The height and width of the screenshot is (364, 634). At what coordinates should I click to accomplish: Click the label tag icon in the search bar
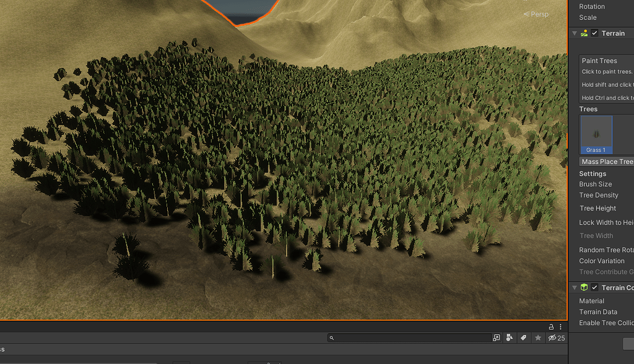(523, 337)
